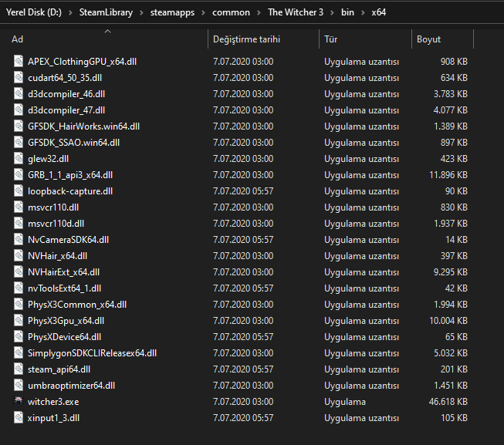The height and width of the screenshot is (445, 504).
Task: Select the glew32.dll file name
Action: click(48, 159)
